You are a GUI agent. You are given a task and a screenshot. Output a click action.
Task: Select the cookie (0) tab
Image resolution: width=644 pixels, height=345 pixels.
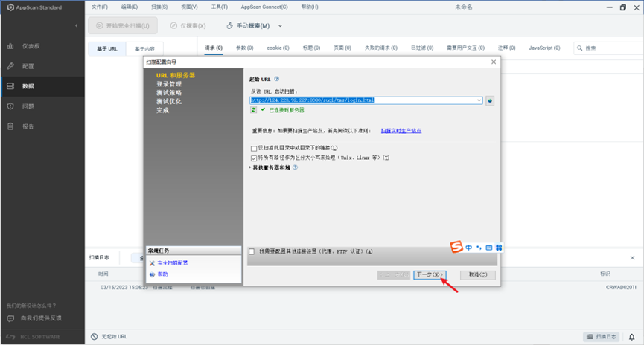click(278, 48)
